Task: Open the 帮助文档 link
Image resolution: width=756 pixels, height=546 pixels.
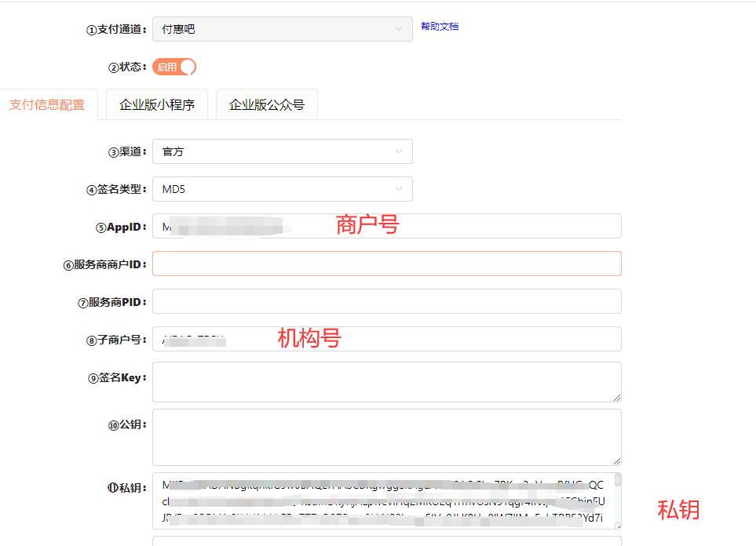Action: [440, 27]
